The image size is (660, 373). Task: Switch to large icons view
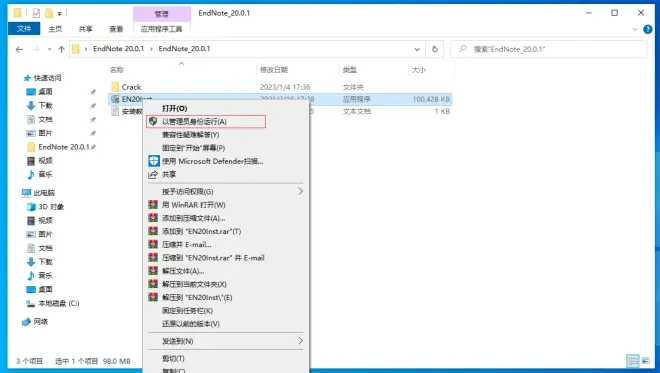[645, 361]
